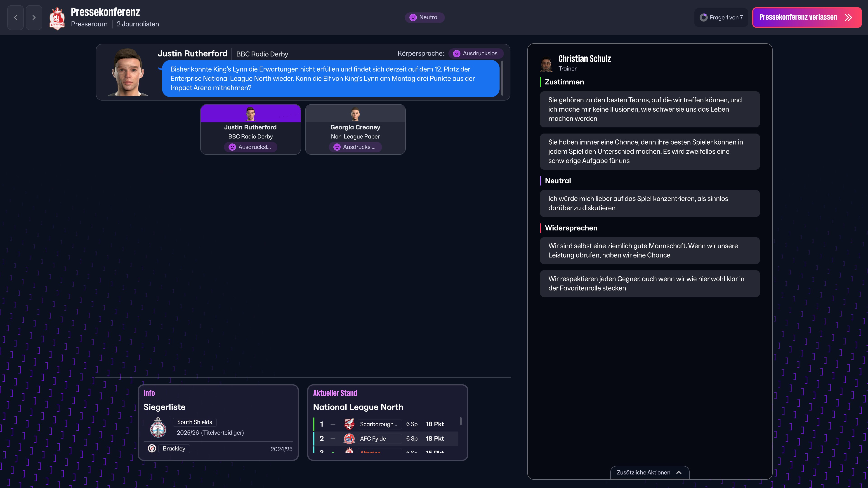The image size is (868, 488).
Task: Expand the Zusätzliche Aktionen menu
Action: click(x=649, y=472)
